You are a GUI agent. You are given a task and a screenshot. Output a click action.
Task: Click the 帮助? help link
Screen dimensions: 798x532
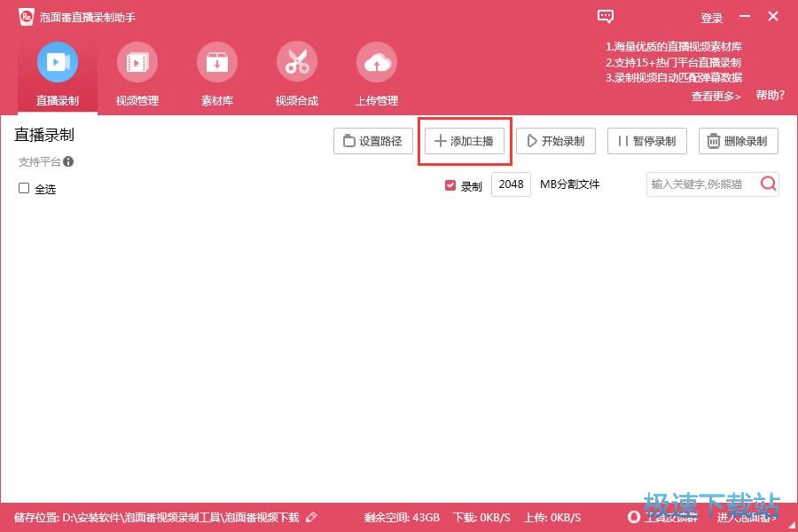[770, 95]
